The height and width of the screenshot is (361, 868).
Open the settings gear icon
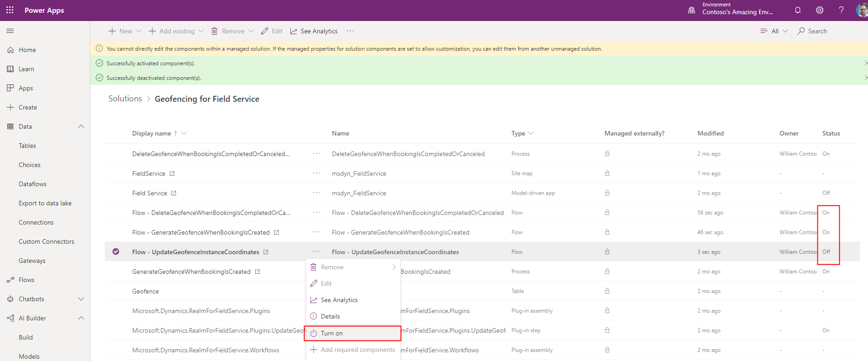820,10
